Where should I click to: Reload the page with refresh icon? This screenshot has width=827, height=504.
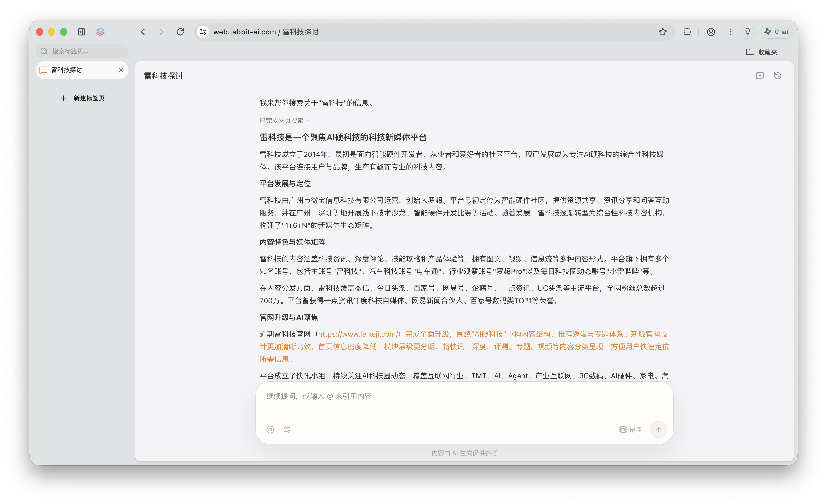(180, 32)
